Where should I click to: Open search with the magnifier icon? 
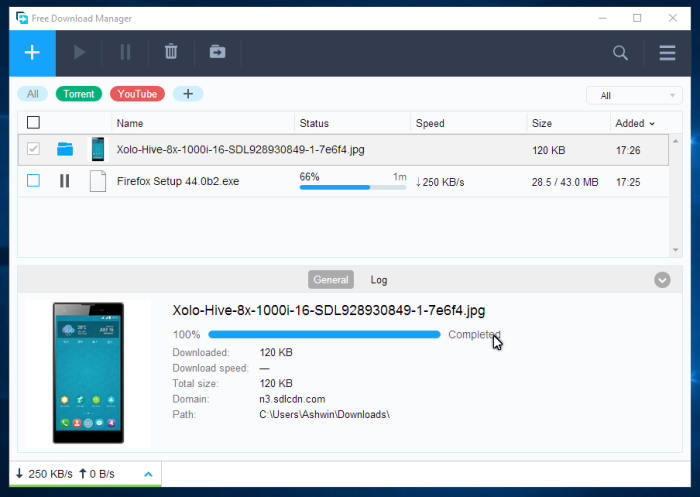(620, 53)
